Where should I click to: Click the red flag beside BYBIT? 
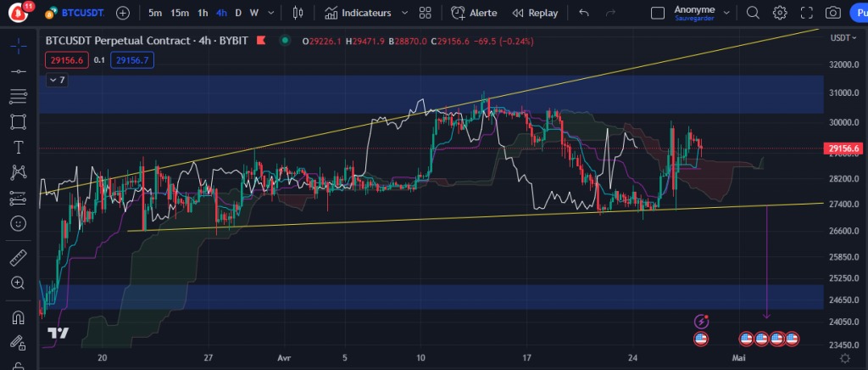click(261, 41)
